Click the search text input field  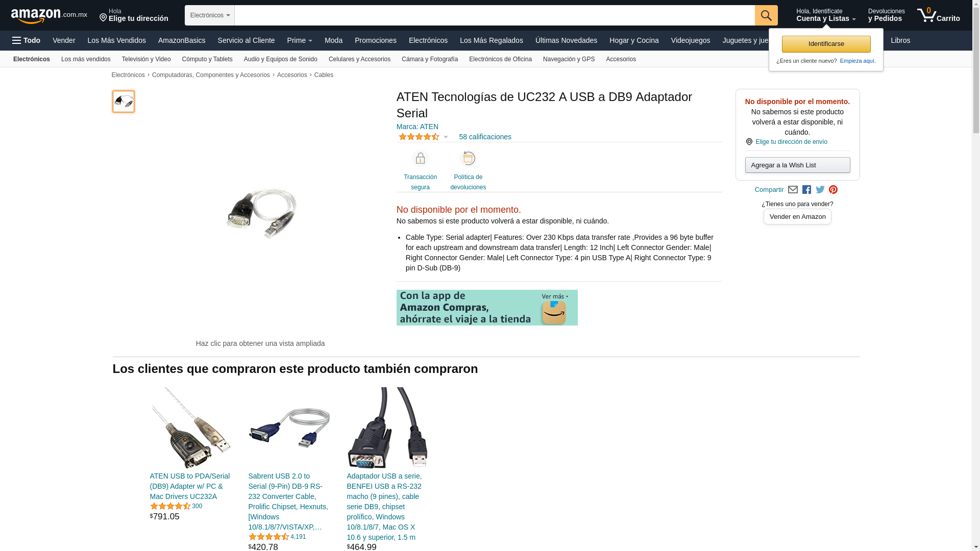click(495, 15)
